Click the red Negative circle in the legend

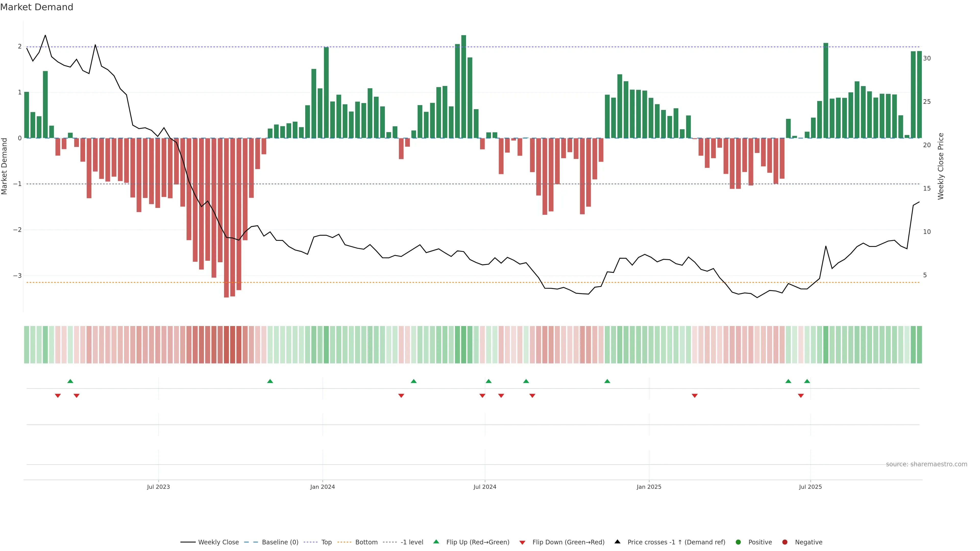pyautogui.click(x=785, y=542)
